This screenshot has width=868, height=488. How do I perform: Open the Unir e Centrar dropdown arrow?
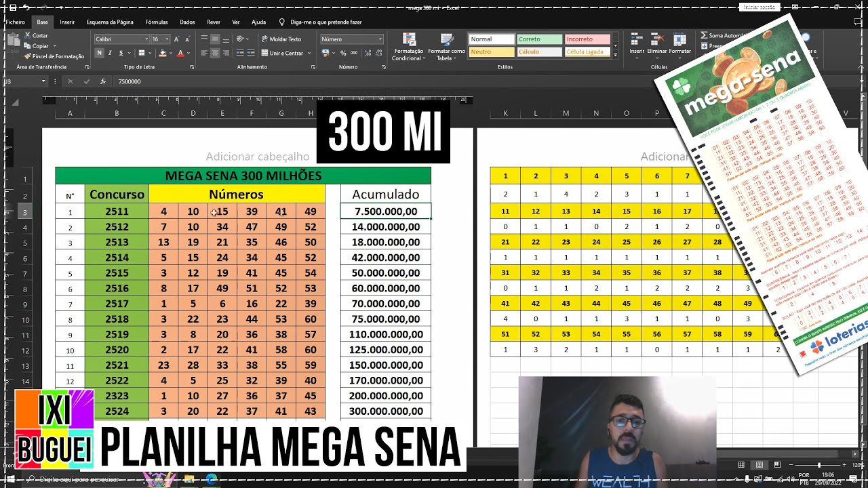[310, 53]
